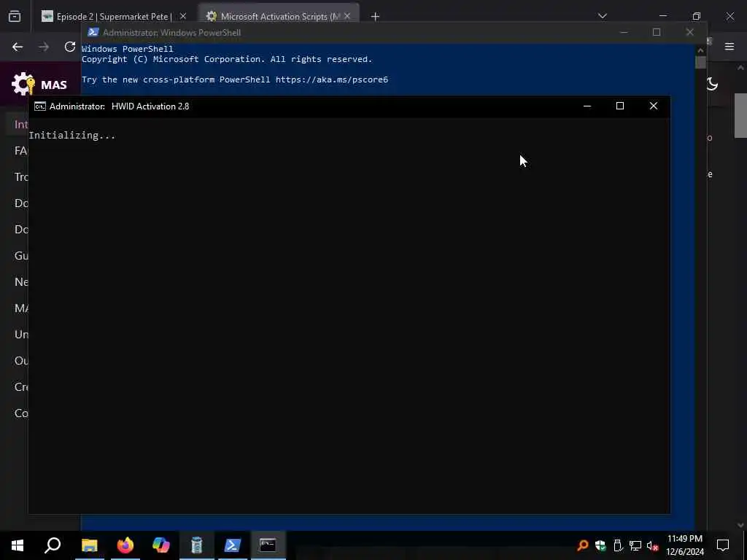The image size is (747, 560).
Task: Minimize the HWID Activation 2.8 window
Action: 587,106
